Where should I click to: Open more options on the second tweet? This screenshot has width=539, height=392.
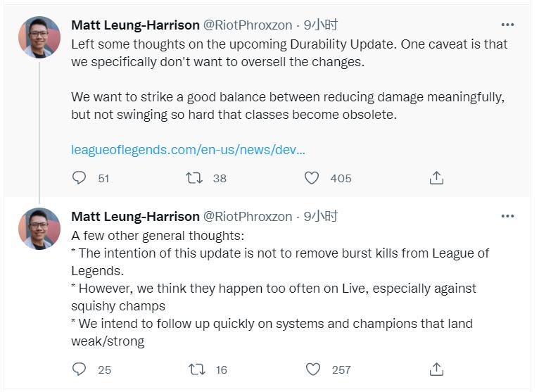[507, 216]
